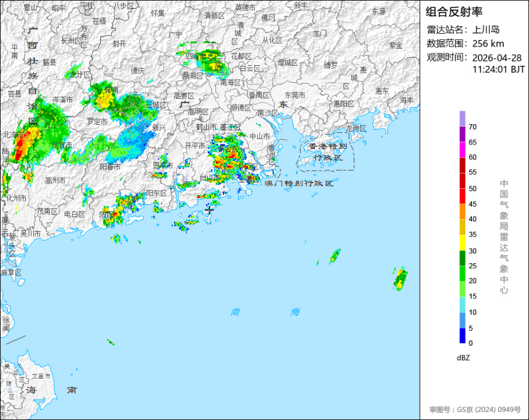Screen dimensions: 529x420
Task: Click the data range value 256 km
Action: (488, 44)
